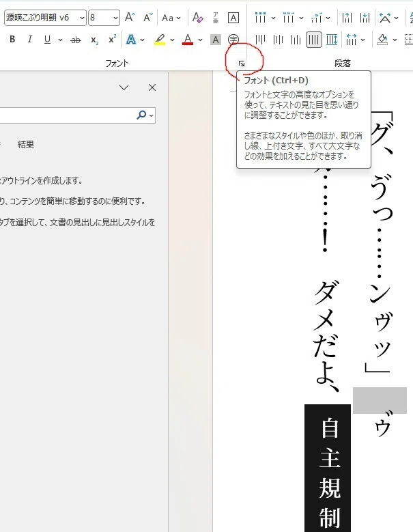Image resolution: width=413 pixels, height=532 pixels.
Task: Toggle strikethrough formatting
Action: click(x=76, y=40)
